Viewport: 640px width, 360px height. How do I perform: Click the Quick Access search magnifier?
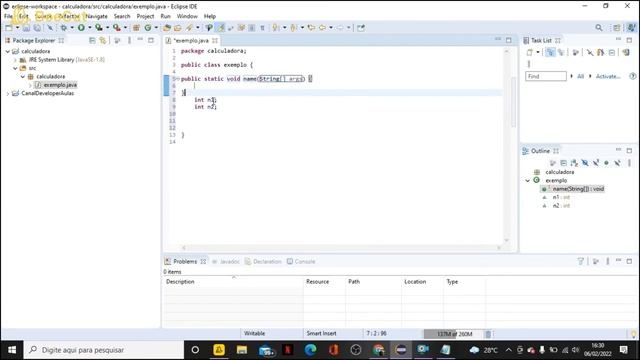pyautogui.click(x=599, y=28)
